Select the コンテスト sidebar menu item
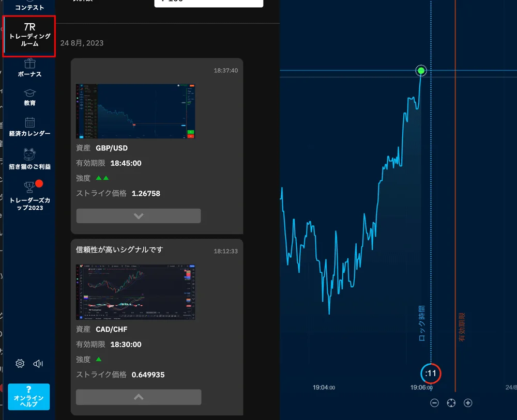 pos(29,6)
